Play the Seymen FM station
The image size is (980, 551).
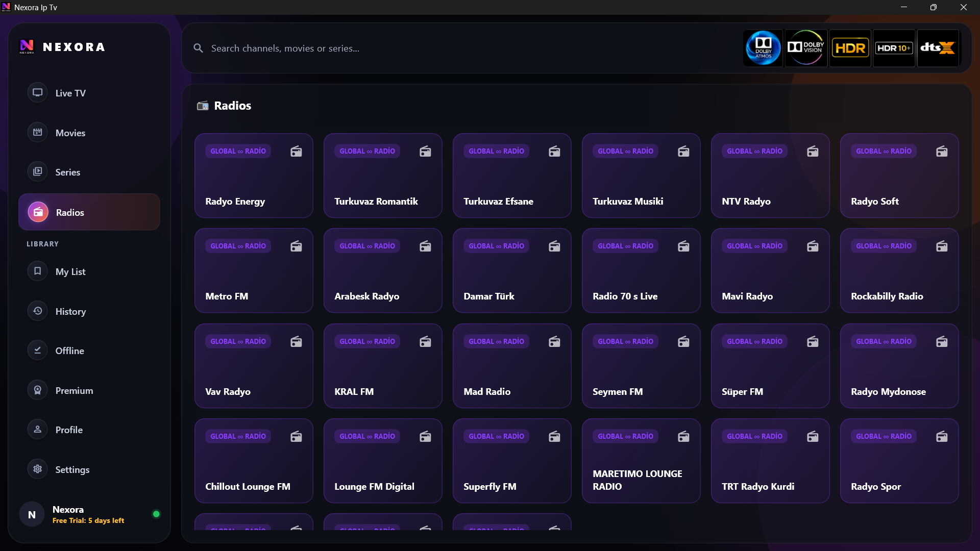641,366
